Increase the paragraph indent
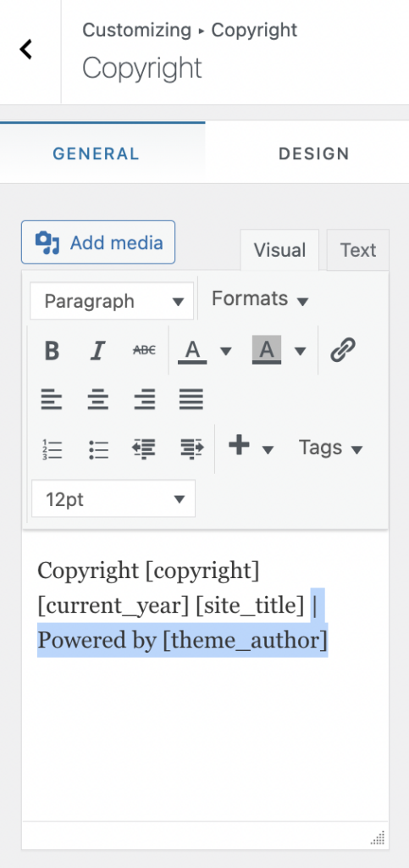 click(191, 449)
